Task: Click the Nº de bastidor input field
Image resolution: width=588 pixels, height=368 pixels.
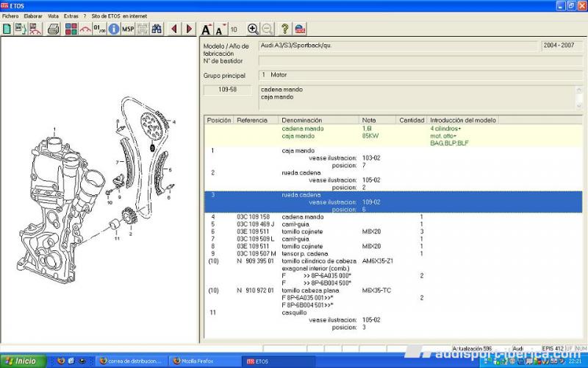Action: [420, 61]
